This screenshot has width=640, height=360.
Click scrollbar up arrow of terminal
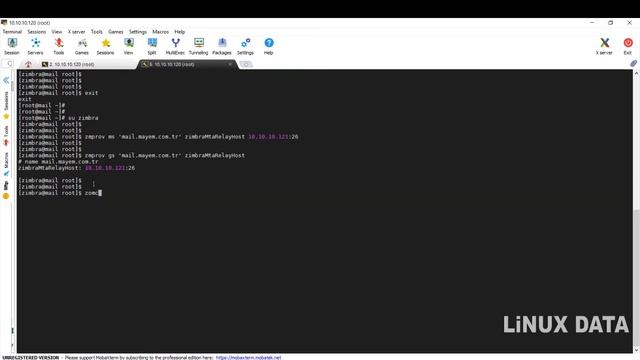(x=636, y=73)
